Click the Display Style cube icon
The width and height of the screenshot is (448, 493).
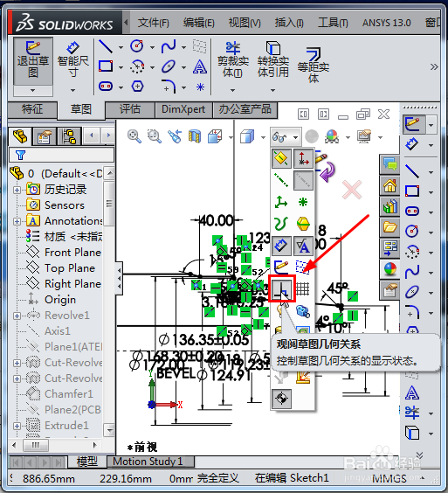(x=247, y=136)
